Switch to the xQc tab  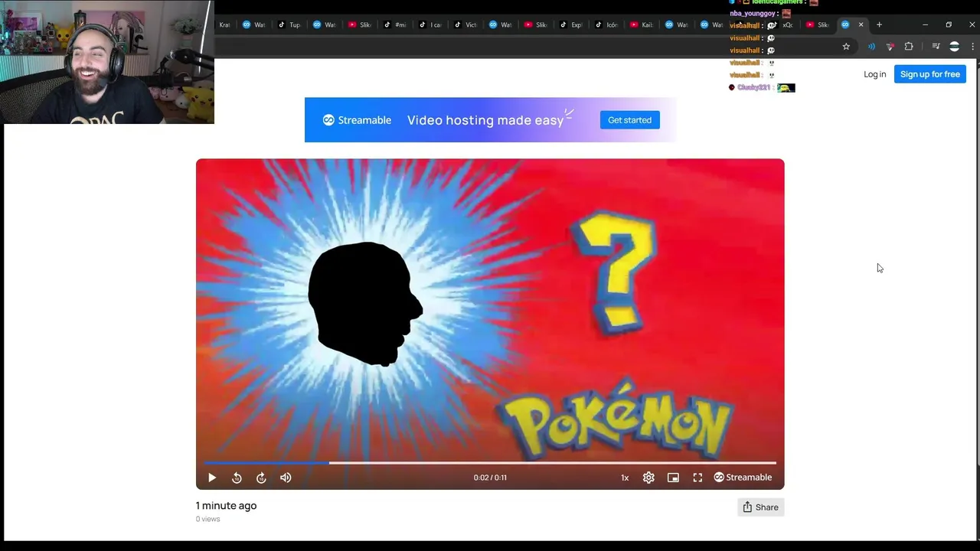pyautogui.click(x=782, y=24)
